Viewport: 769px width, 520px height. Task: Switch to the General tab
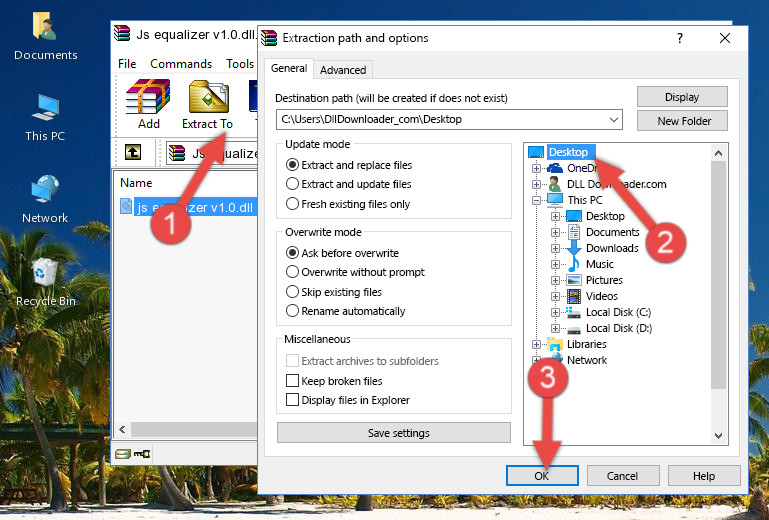(x=289, y=68)
